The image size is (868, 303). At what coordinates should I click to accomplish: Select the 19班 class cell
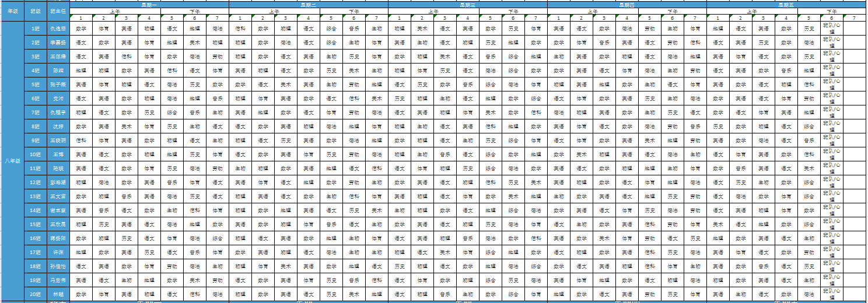click(x=35, y=280)
